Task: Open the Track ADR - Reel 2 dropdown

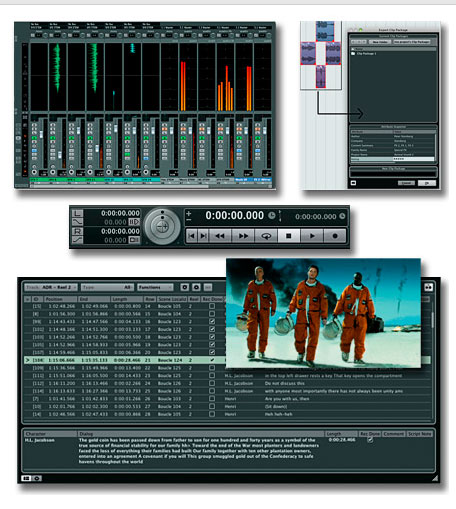Action: click(51, 287)
